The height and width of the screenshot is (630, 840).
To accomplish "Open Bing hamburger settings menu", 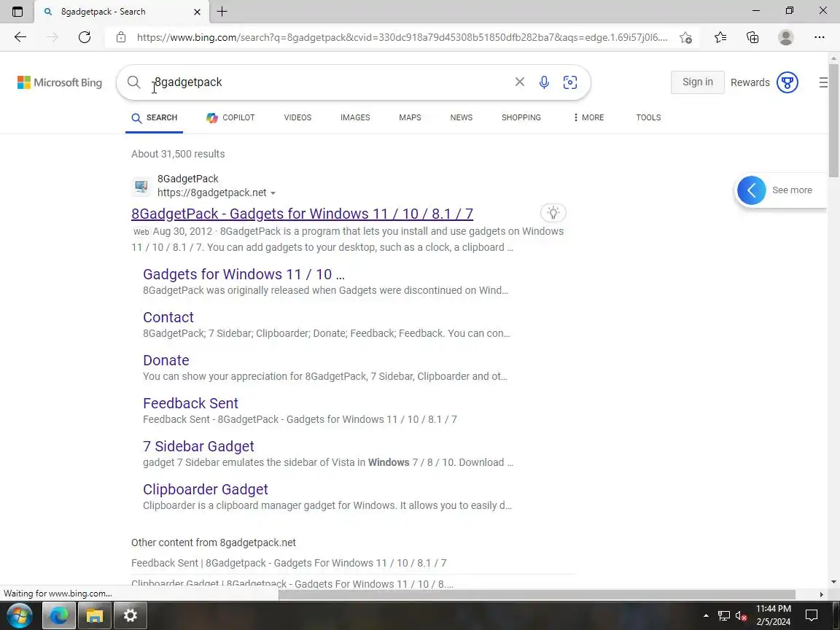I will coord(823,82).
